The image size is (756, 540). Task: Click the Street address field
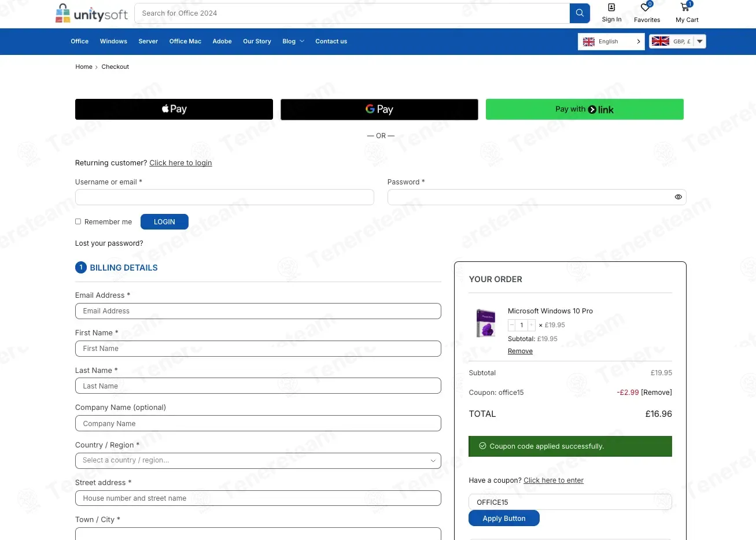[258, 498]
